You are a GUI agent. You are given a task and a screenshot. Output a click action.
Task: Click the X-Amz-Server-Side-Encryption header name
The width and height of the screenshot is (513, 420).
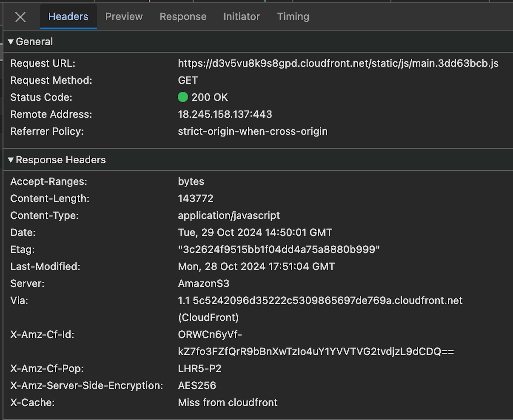click(87, 385)
